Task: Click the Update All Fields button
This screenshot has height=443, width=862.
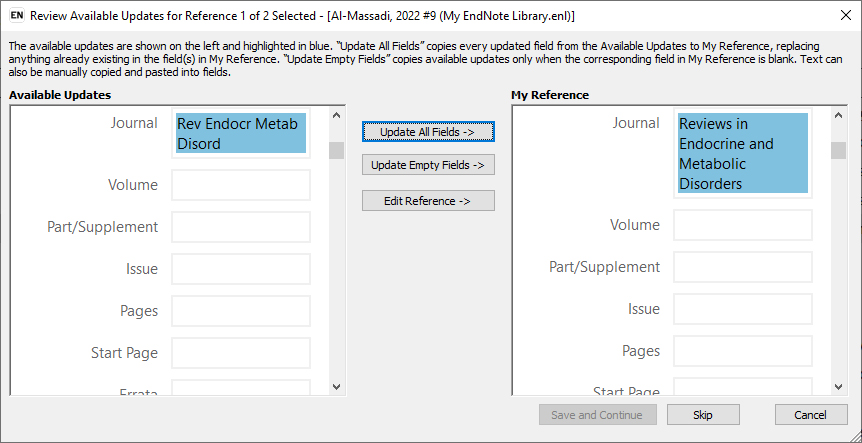Action: (428, 132)
